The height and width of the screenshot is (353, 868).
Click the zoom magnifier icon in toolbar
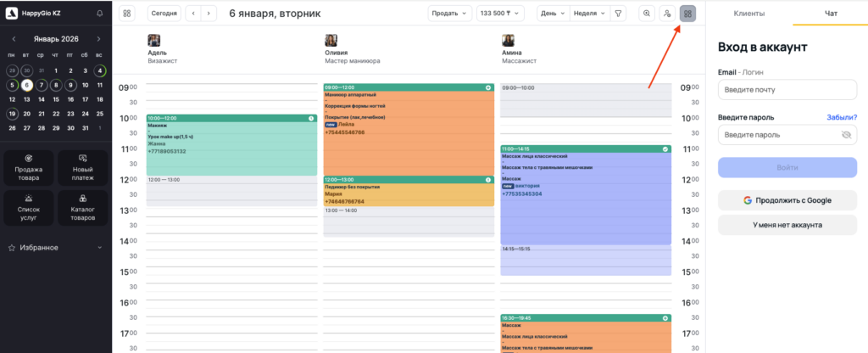click(647, 14)
